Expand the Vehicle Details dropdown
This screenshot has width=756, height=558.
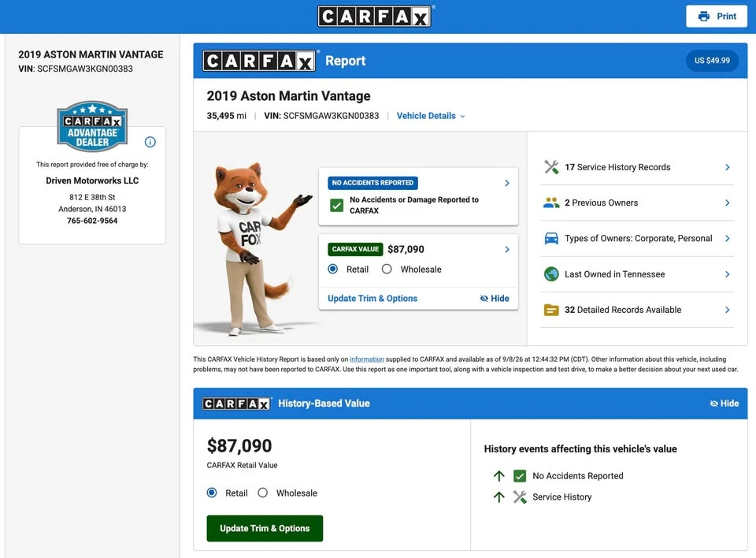pyautogui.click(x=431, y=116)
